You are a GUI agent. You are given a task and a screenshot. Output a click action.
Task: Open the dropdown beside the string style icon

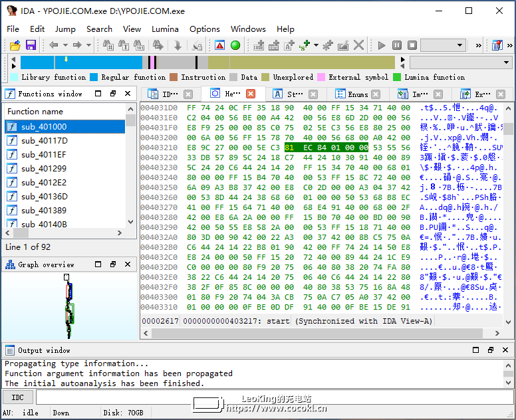point(316,45)
